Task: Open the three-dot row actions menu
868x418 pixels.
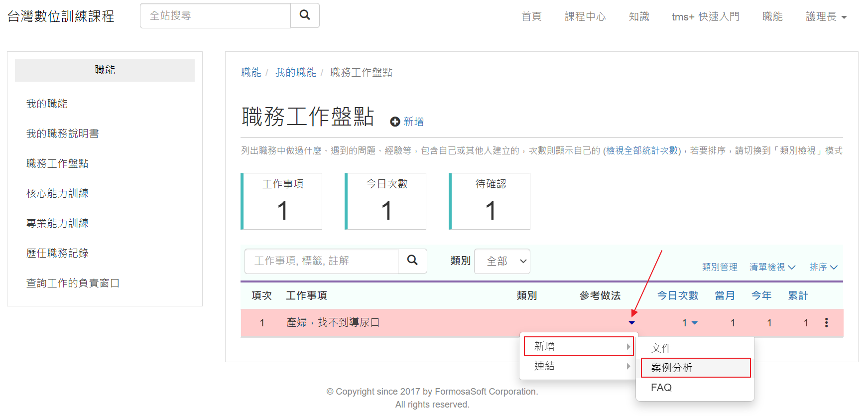Action: tap(826, 323)
